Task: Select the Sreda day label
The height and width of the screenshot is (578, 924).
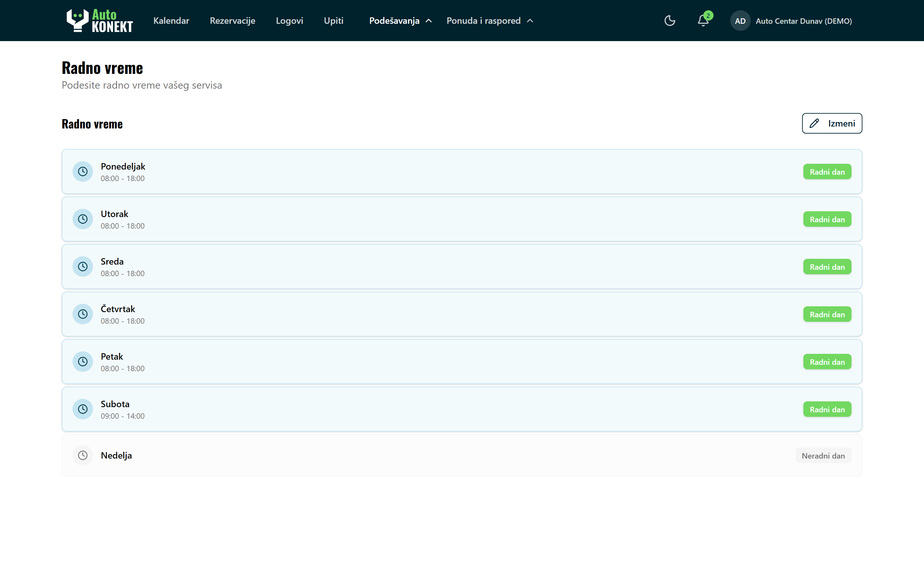Action: click(x=112, y=261)
